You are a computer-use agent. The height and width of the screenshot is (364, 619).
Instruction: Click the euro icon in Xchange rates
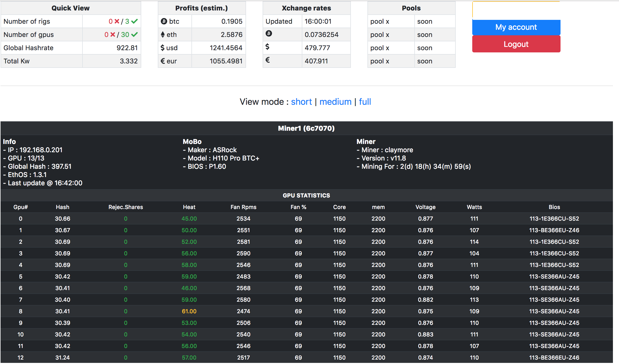click(268, 60)
